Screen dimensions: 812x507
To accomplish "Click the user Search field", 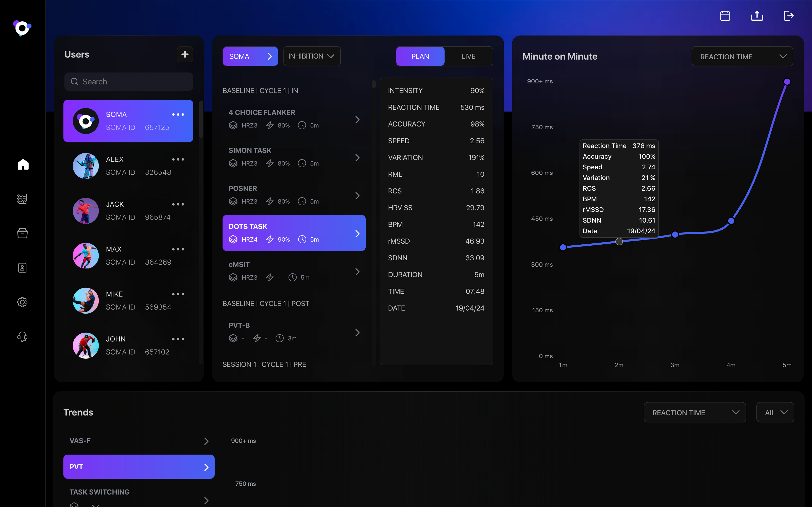I will 128,82.
